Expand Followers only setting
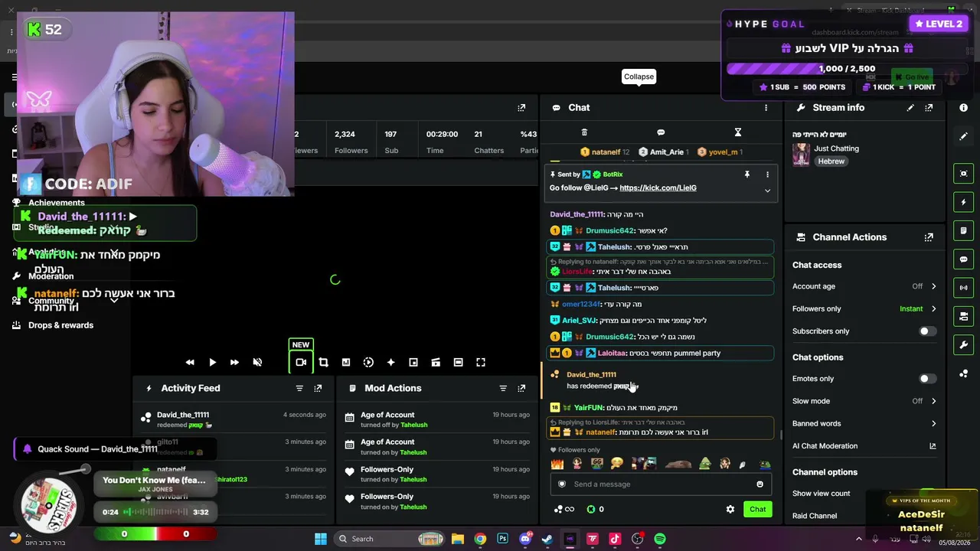Screen dimensions: 980x551 pyautogui.click(x=933, y=308)
